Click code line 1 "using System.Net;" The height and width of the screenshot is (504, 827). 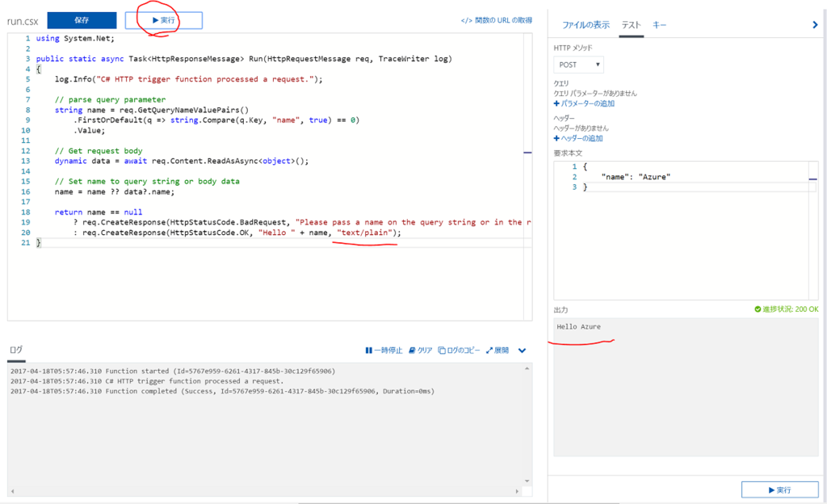(x=75, y=39)
